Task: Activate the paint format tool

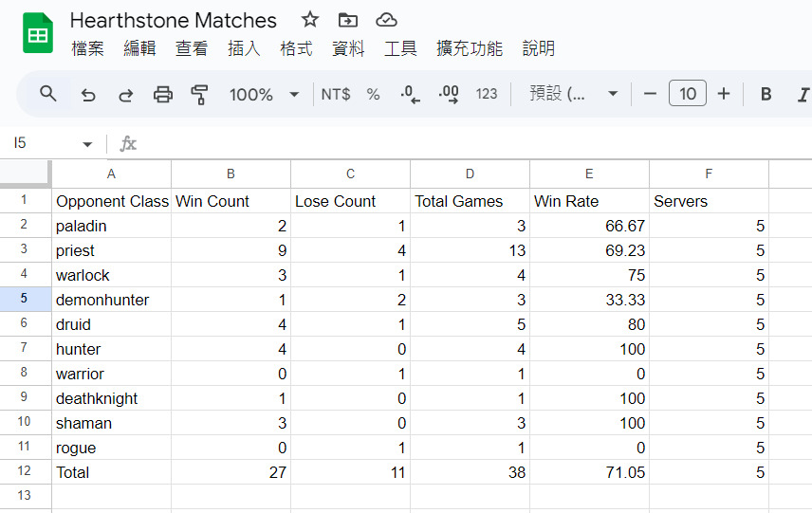Action: click(199, 95)
